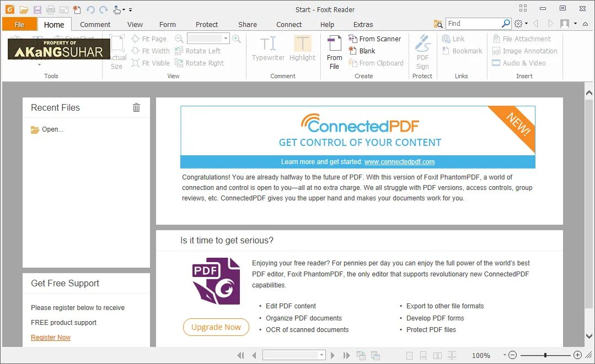Click into the Find search field
Viewport: 595px width, 364px height.
point(474,24)
